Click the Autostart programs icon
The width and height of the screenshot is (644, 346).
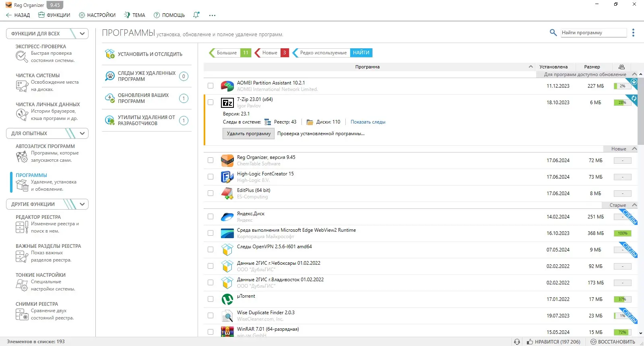[22, 157]
